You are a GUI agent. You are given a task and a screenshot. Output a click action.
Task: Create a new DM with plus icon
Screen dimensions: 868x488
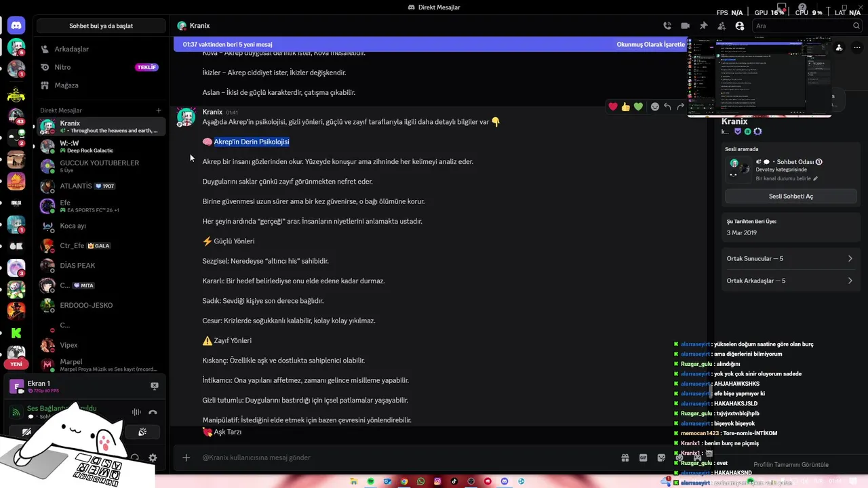coord(159,110)
